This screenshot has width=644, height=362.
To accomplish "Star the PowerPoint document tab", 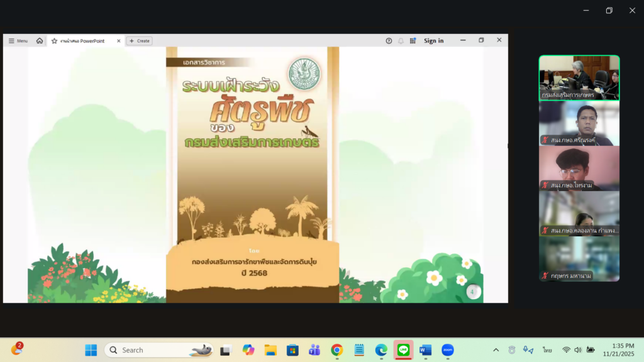I will [55, 41].
